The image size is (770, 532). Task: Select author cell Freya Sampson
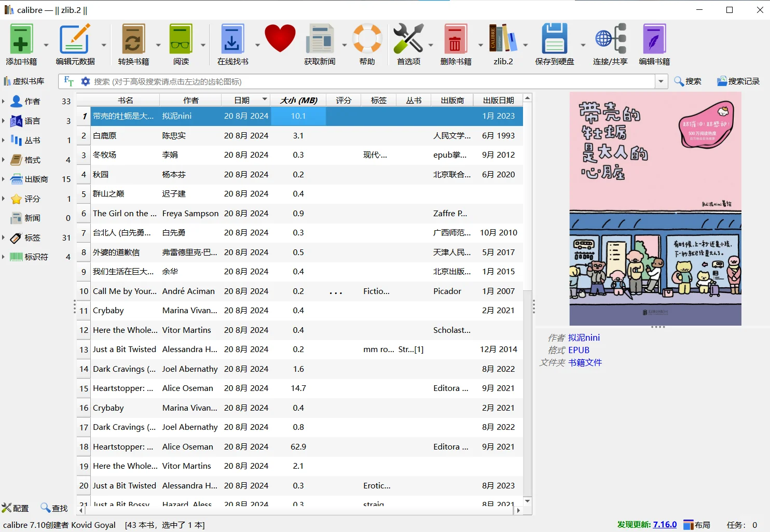point(190,214)
